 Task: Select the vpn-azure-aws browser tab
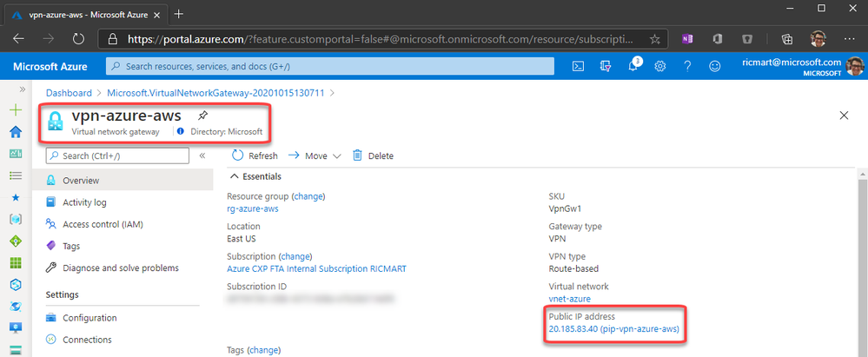click(86, 15)
